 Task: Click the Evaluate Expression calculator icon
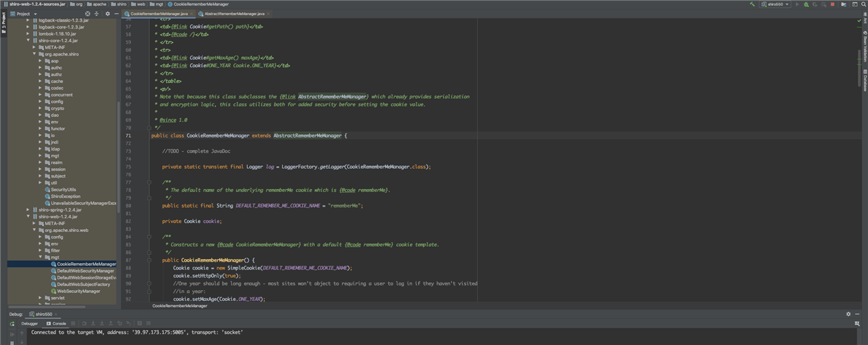click(x=140, y=324)
